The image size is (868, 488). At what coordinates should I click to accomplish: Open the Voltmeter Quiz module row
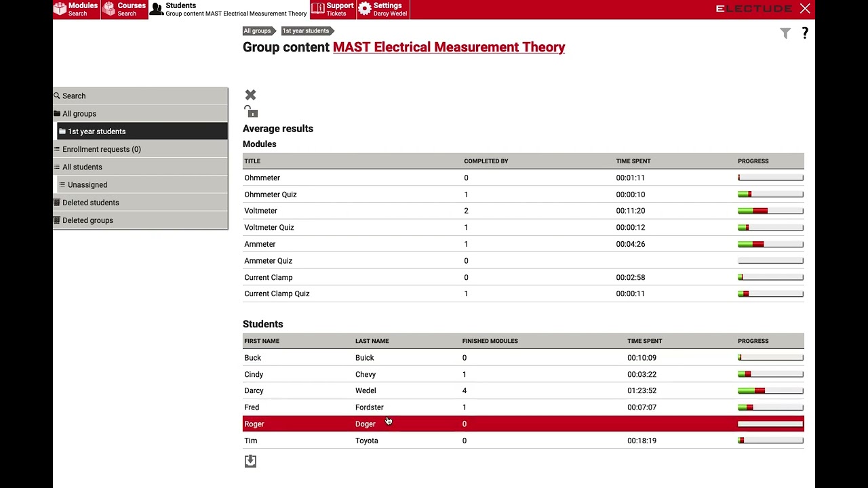pyautogui.click(x=524, y=227)
